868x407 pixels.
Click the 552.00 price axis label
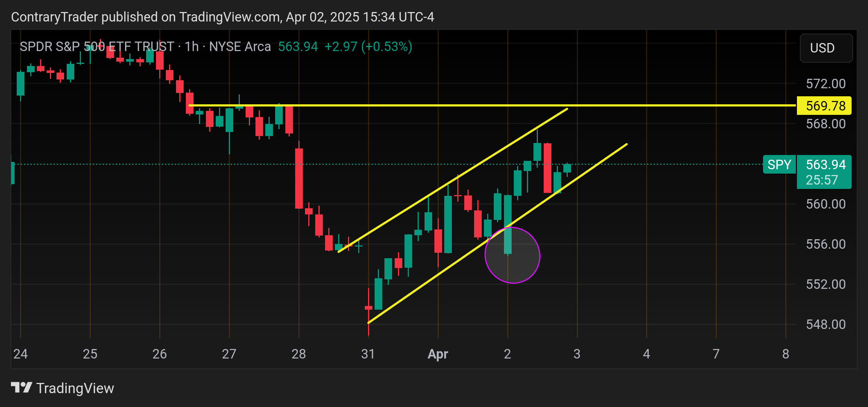click(x=826, y=284)
